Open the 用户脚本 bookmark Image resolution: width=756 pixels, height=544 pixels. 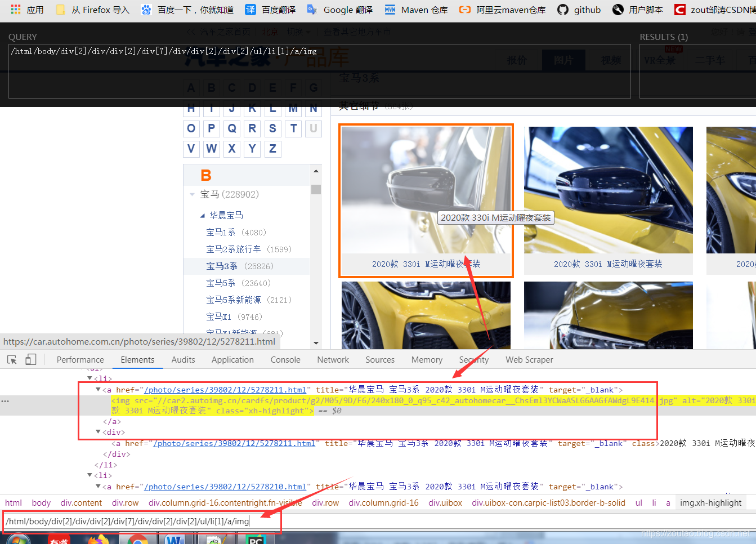click(x=638, y=10)
